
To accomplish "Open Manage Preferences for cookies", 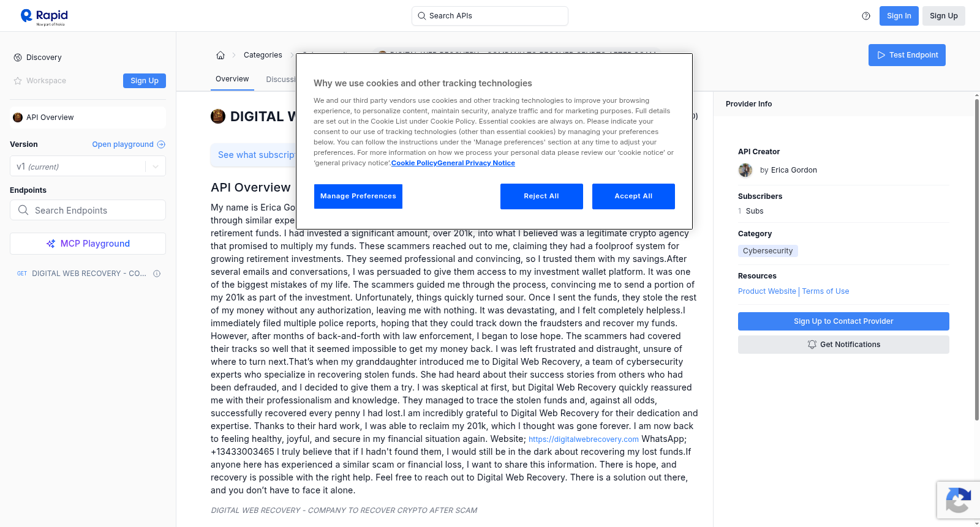I will click(x=358, y=196).
